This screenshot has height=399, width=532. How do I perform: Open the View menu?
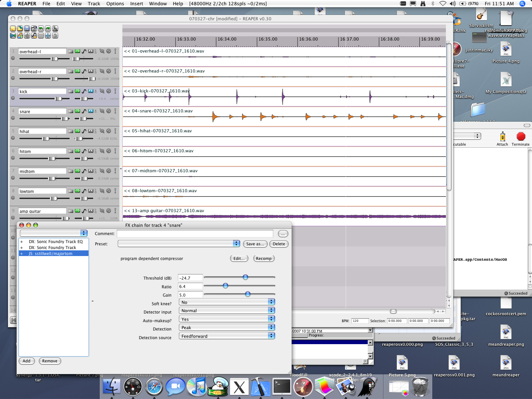click(76, 4)
